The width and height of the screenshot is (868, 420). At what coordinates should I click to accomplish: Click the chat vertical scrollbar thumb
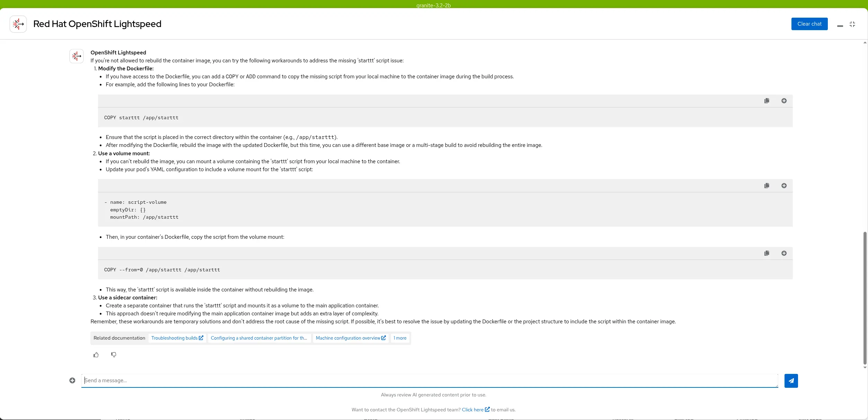[x=865, y=298]
